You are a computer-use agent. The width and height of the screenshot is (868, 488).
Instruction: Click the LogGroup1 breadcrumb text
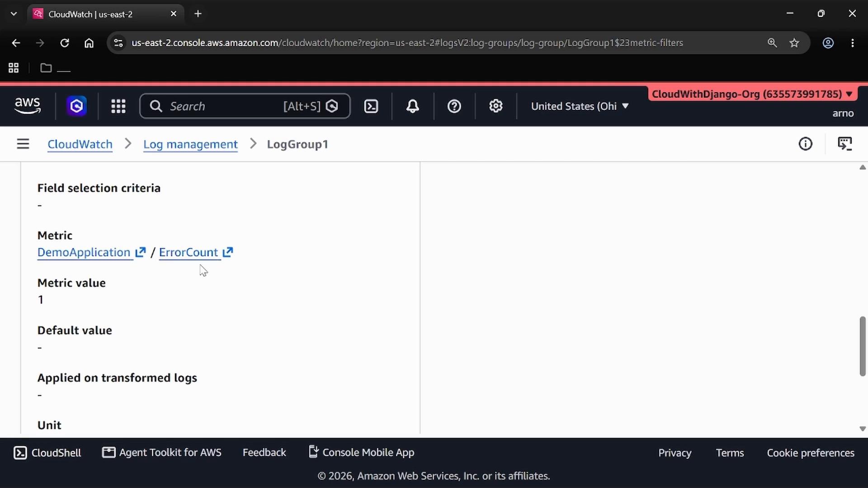pos(297,144)
